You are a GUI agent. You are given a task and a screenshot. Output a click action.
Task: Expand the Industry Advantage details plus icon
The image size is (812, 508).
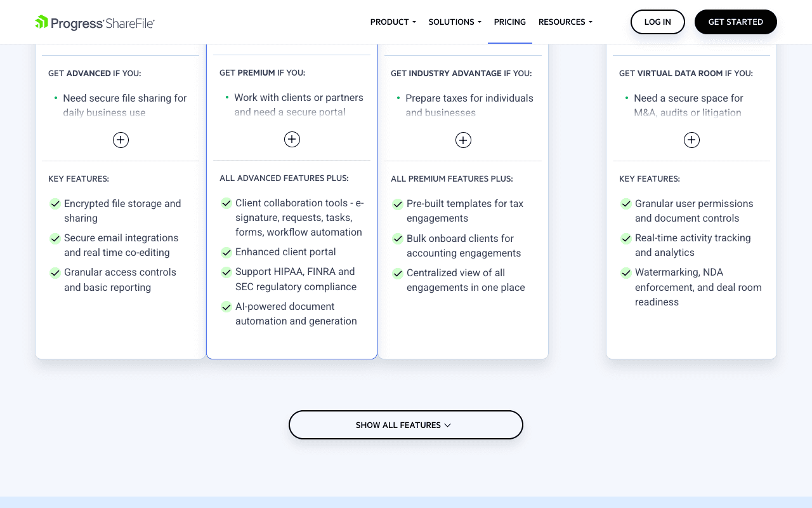[463, 140]
